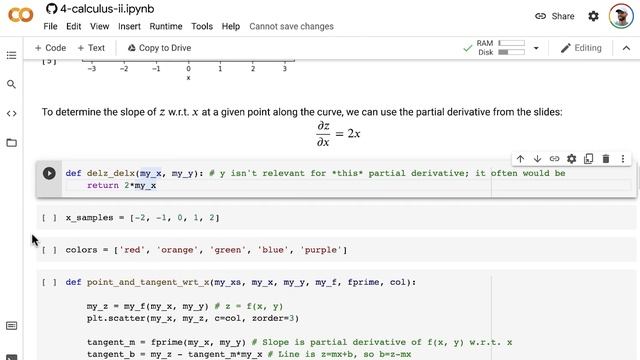The width and height of the screenshot is (640, 360).
Task: Delete the cell using trash icon
Action: [x=606, y=159]
